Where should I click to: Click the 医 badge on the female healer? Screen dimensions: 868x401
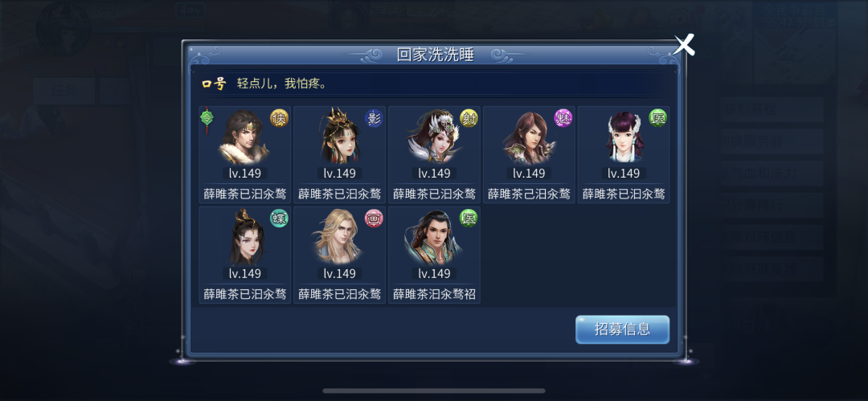[x=658, y=118]
